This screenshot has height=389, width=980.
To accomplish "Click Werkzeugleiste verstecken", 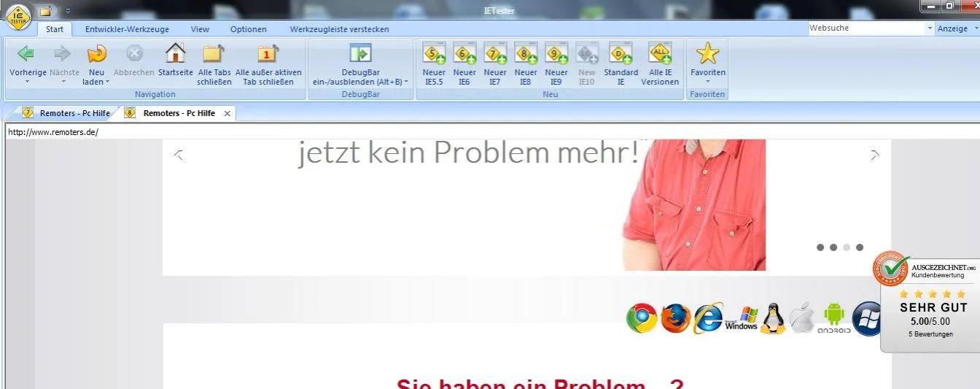I will (x=339, y=29).
